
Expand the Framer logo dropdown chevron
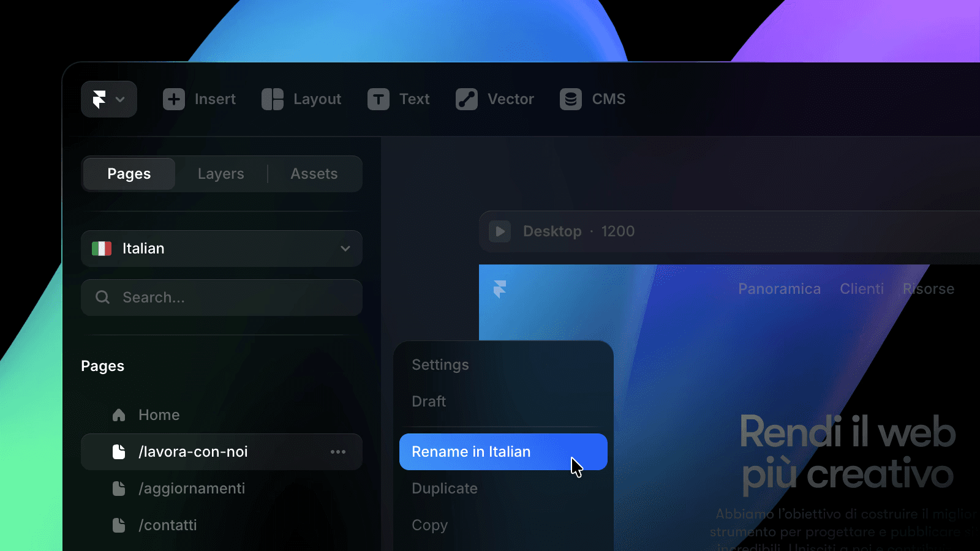point(121,99)
